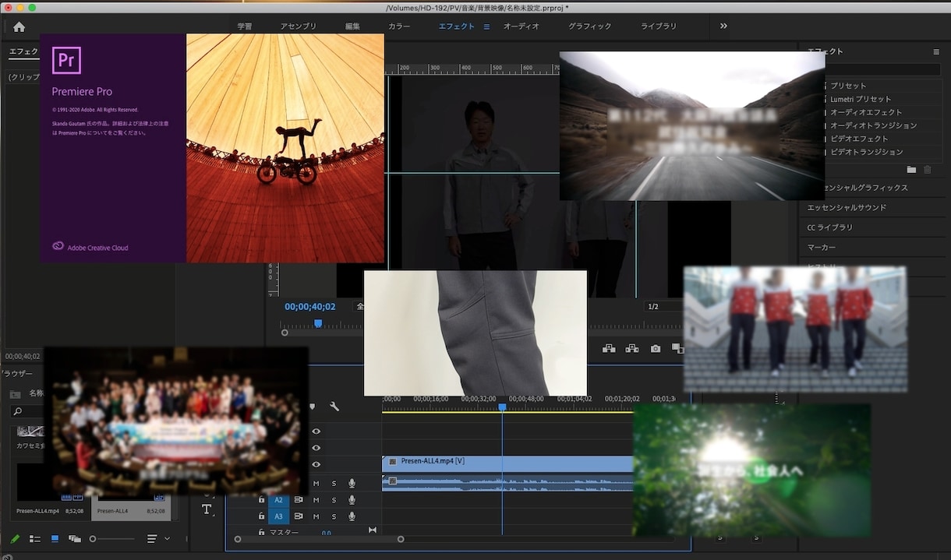Click the Export Frame camera icon
Image resolution: width=951 pixels, height=560 pixels.
click(656, 349)
